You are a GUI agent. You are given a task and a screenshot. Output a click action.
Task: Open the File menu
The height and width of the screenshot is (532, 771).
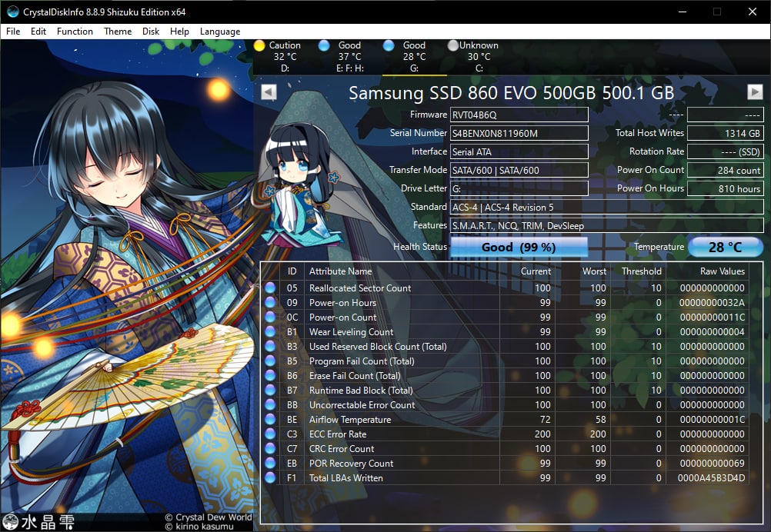tap(13, 32)
